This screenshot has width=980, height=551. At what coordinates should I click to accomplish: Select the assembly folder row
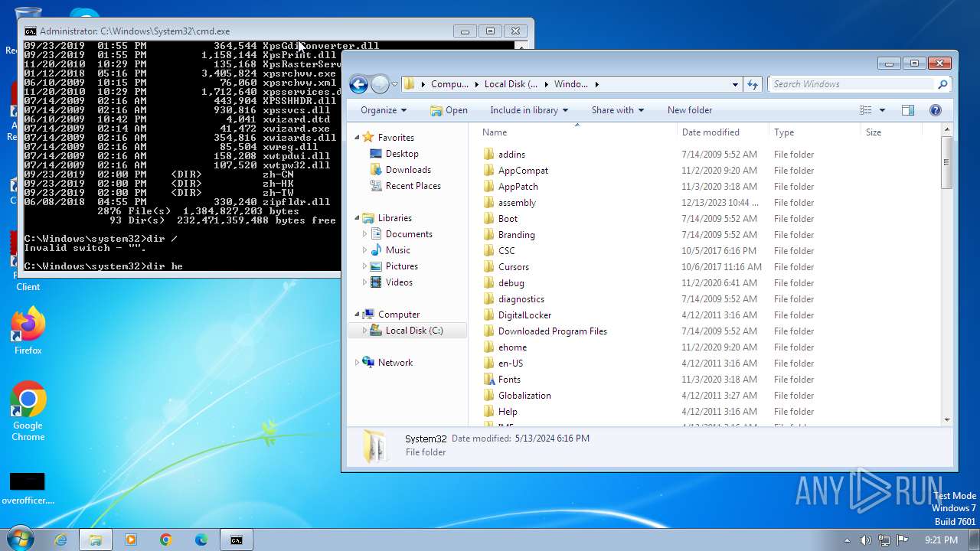(710, 203)
